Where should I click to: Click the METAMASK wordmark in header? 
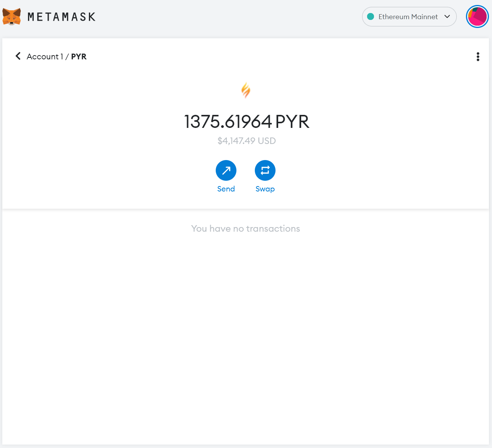pos(61,16)
